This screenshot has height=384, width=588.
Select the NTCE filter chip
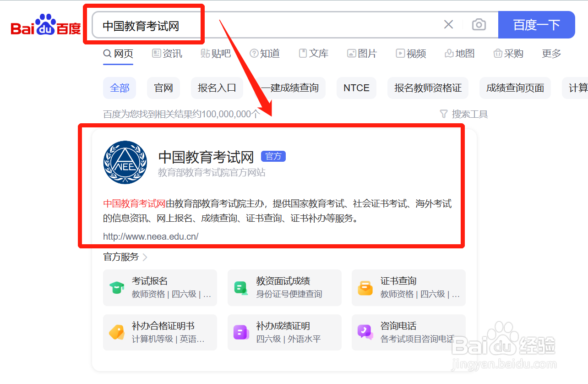356,88
